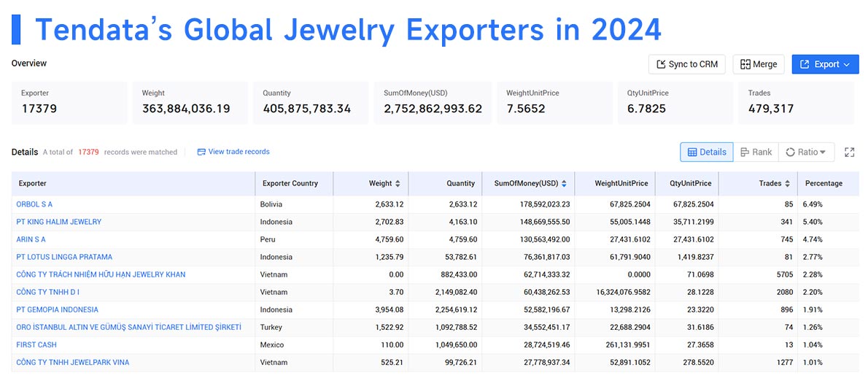This screenshot has width=868, height=381.
Task: Click the QtyUnitPrice column header
Action: point(687,183)
